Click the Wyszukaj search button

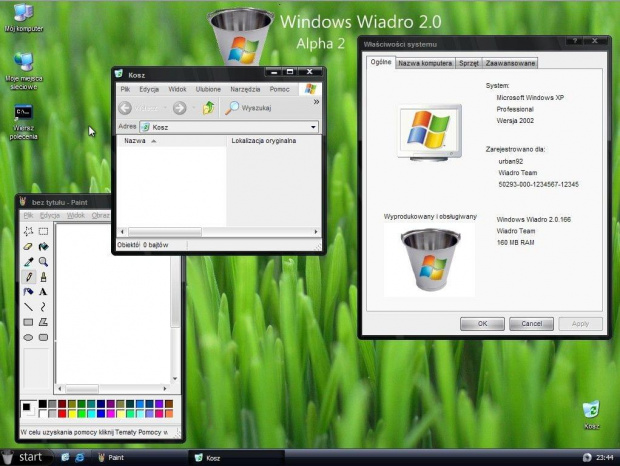coord(248,108)
